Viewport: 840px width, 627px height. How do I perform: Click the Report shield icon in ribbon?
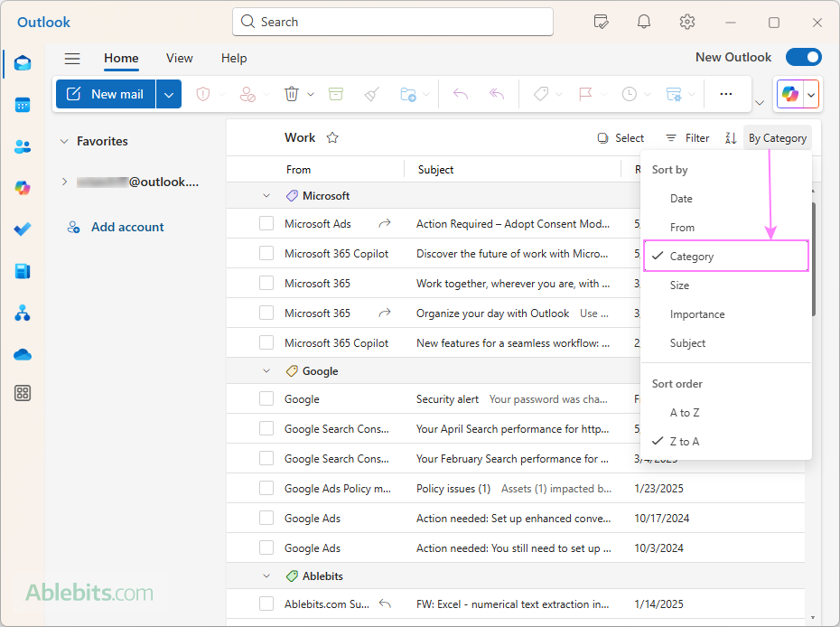(203, 94)
